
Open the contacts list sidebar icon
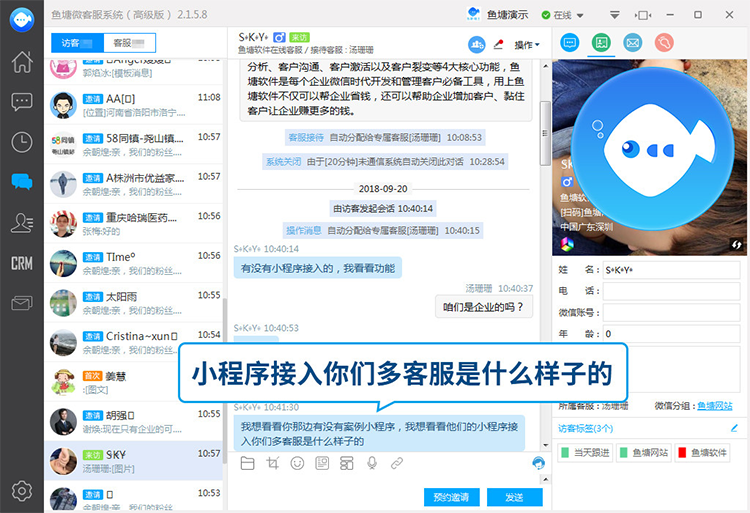22,222
